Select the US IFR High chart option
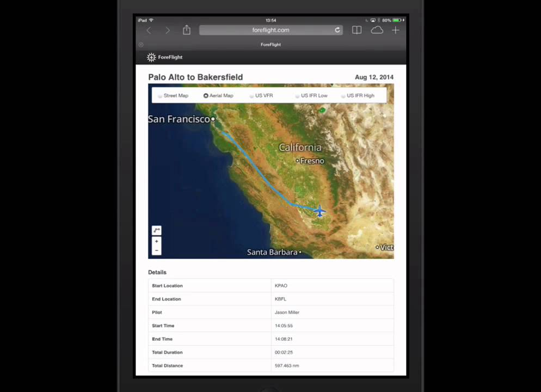The width and height of the screenshot is (541, 392). tap(358, 96)
